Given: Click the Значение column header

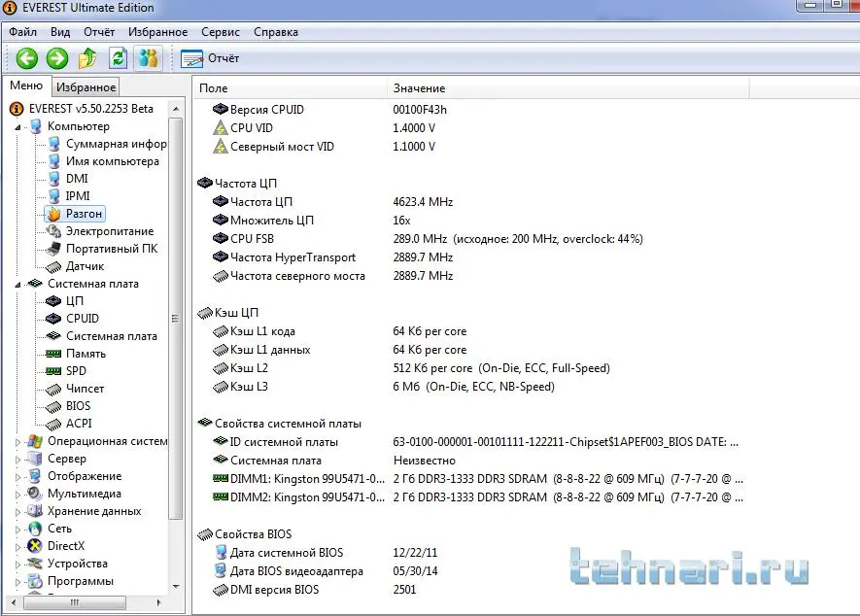Looking at the screenshot, I should tap(568, 88).
